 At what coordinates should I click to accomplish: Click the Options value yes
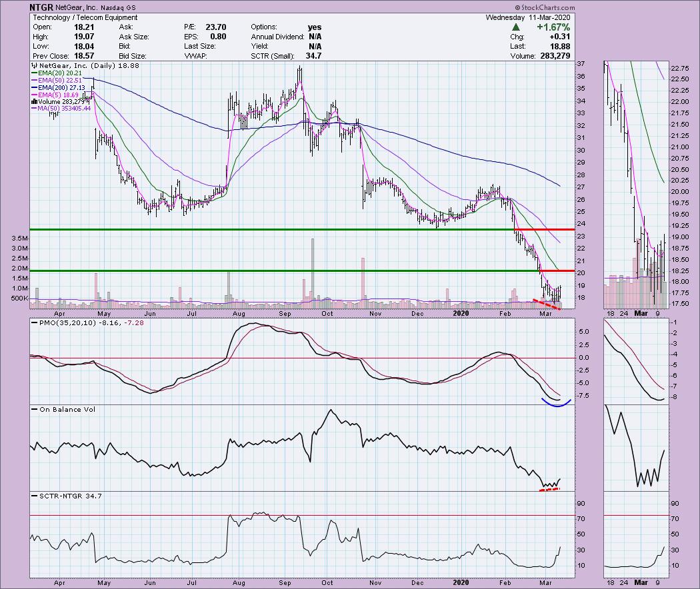click(314, 27)
